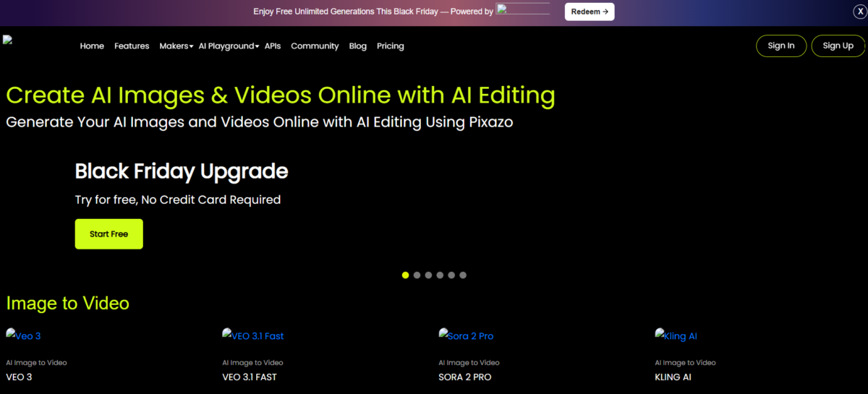Screen dimensions: 868x394
Task: Jump to the last carousel slide dot
Action: [463, 275]
